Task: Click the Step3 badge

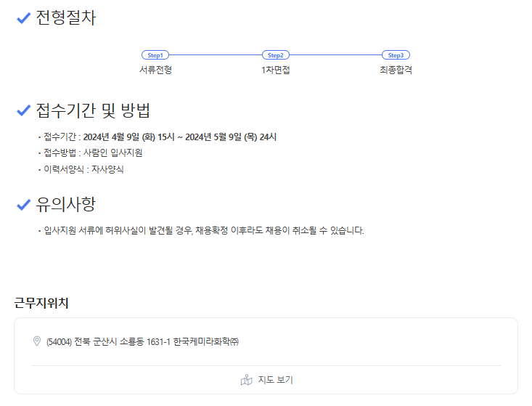Action: click(x=396, y=55)
